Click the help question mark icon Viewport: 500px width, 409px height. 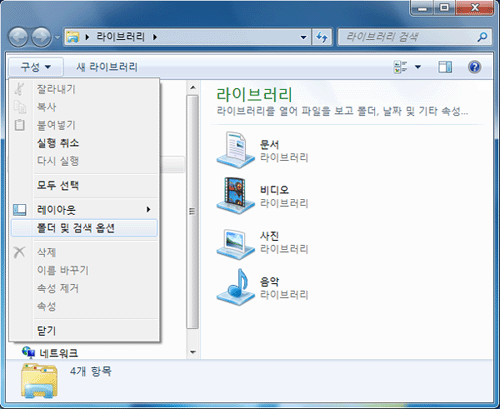click(474, 67)
